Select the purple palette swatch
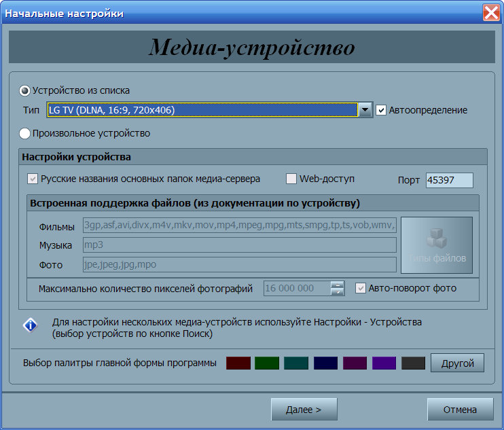This screenshot has height=430, width=504. [384, 363]
